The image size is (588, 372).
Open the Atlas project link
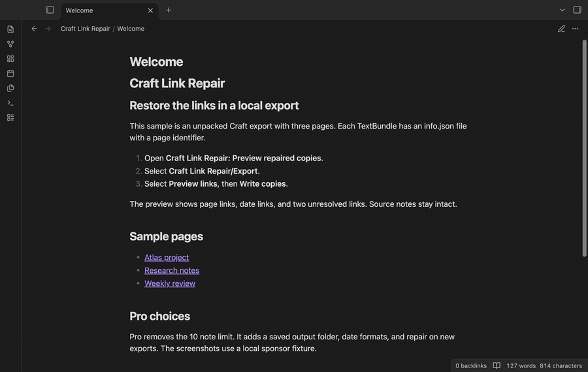click(167, 257)
